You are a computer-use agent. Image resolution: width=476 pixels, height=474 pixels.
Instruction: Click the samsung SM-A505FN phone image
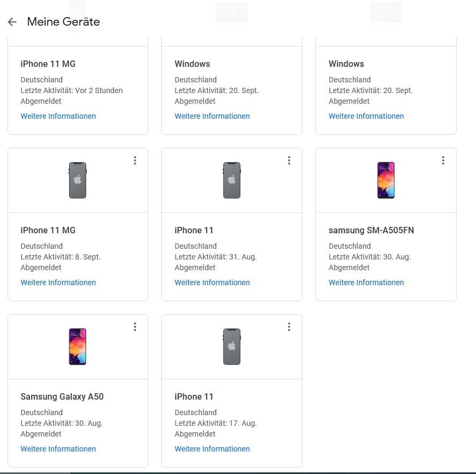point(386,180)
